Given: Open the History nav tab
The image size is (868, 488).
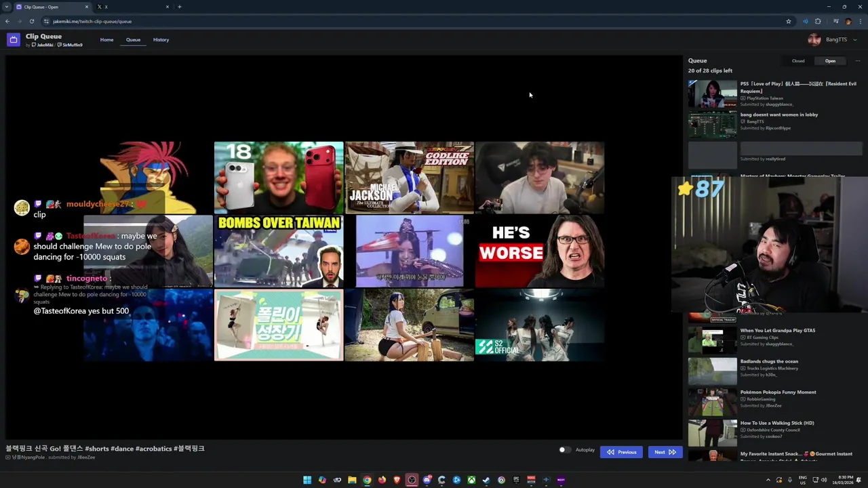Looking at the screenshot, I should [x=161, y=40].
